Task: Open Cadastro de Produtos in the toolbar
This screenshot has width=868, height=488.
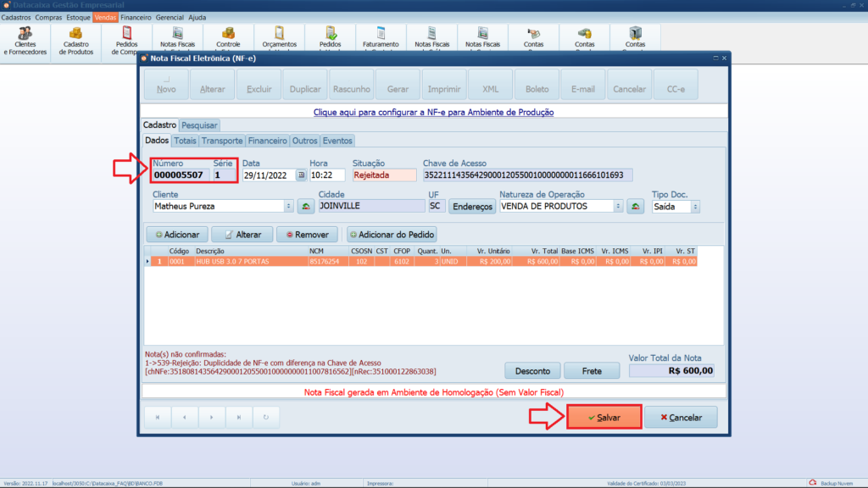Action: 76,40
